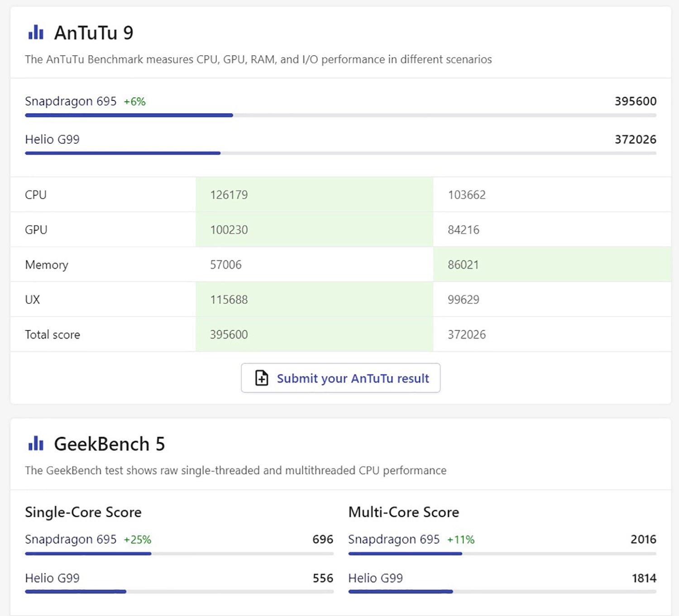The width and height of the screenshot is (679, 616).
Task: Open Helio G99 under Multi-Core Score
Action: click(x=375, y=578)
